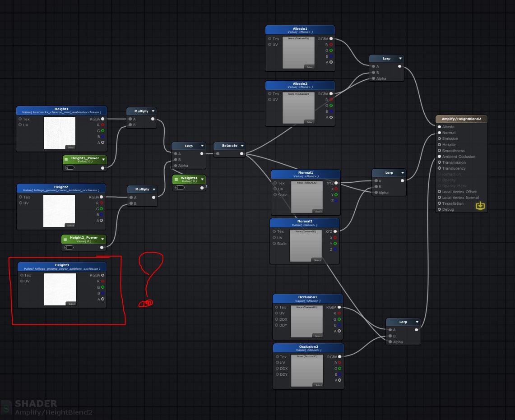This screenshot has height=420, width=515.
Task: Click the Height1_Power node output port
Action: point(103,168)
